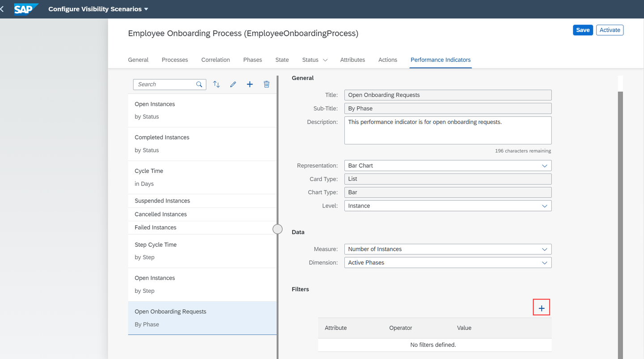Click the Chart Type field

point(448,192)
